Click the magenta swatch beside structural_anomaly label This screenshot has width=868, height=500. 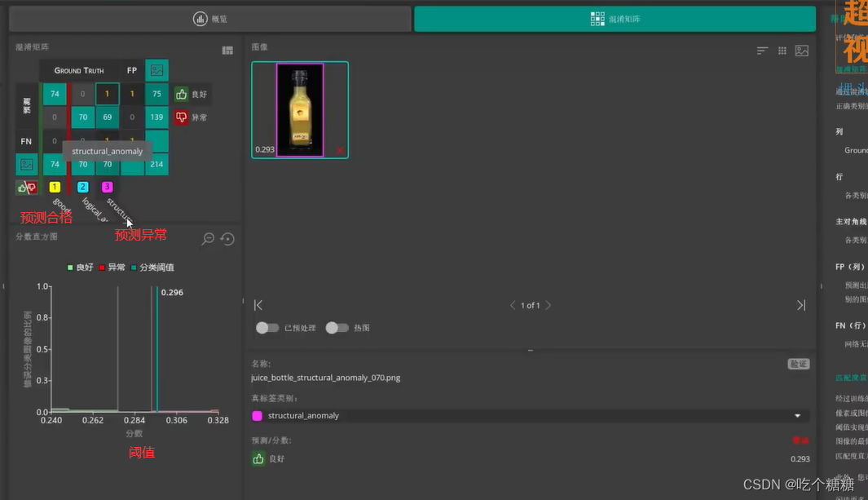[257, 415]
